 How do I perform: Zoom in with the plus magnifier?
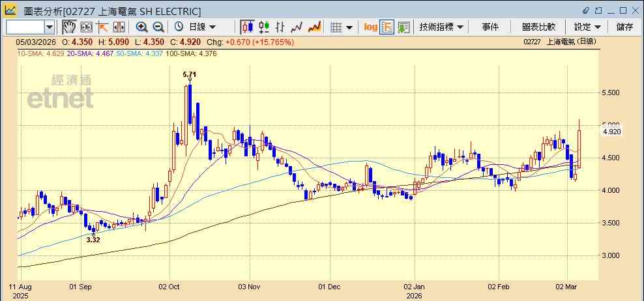pyautogui.click(x=141, y=27)
